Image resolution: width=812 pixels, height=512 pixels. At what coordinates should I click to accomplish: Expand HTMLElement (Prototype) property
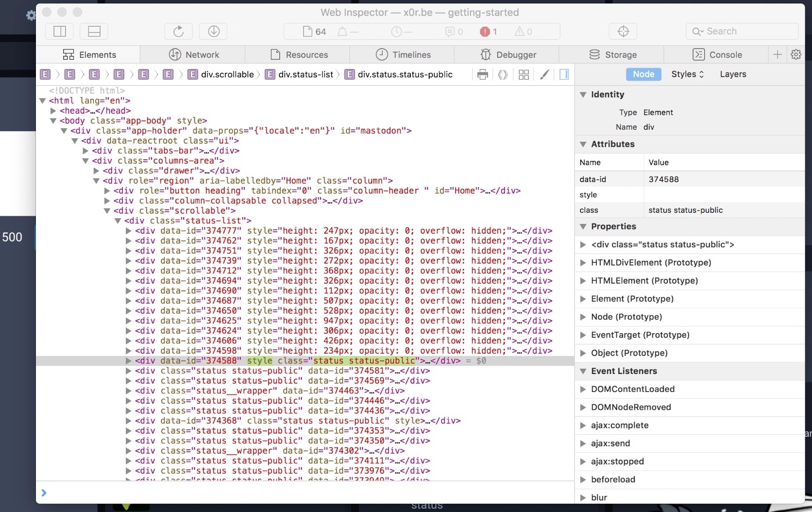[x=583, y=281]
